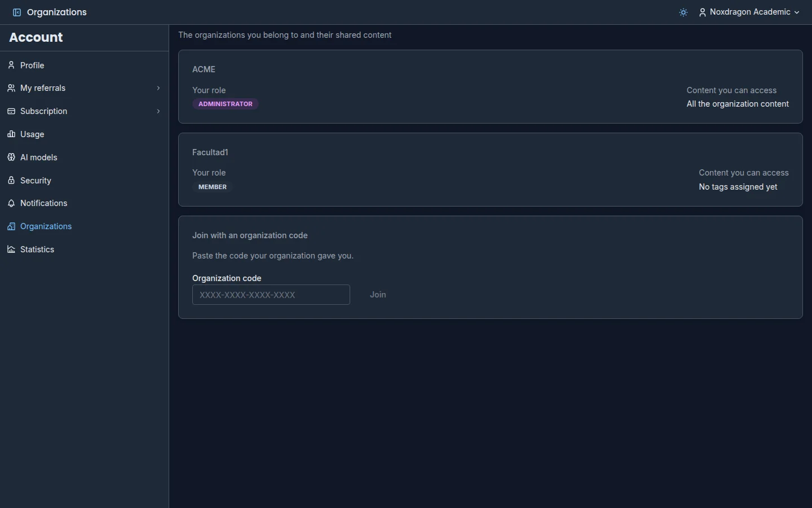The width and height of the screenshot is (812, 508).
Task: Click 'All the organization content' text
Action: pos(738,104)
